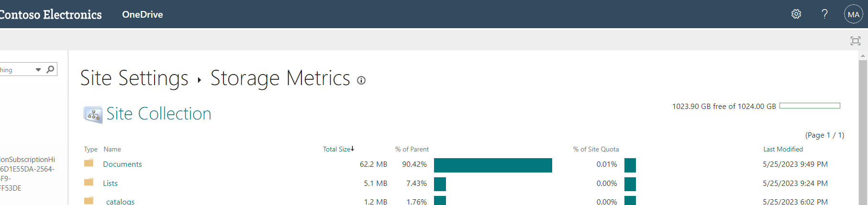
Task: Open the Site Collection link
Action: pos(158,114)
